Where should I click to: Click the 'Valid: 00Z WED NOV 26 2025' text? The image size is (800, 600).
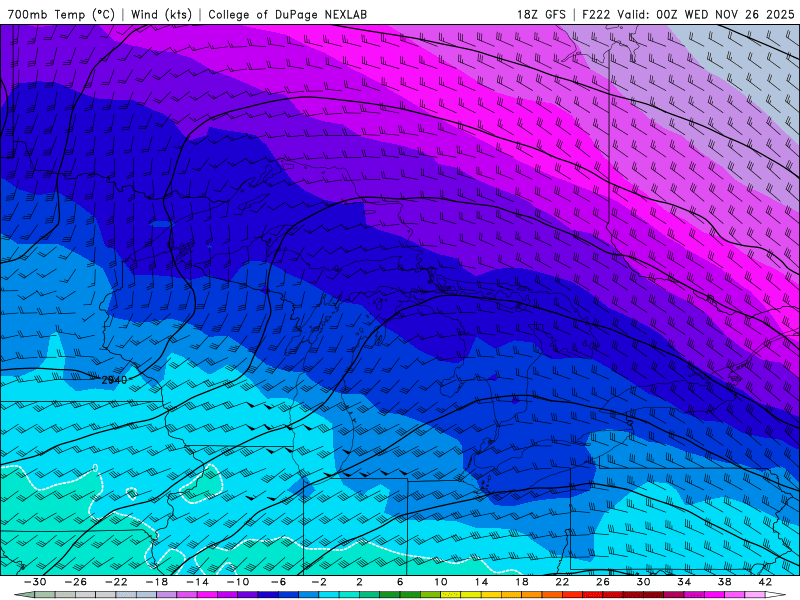[x=706, y=14]
